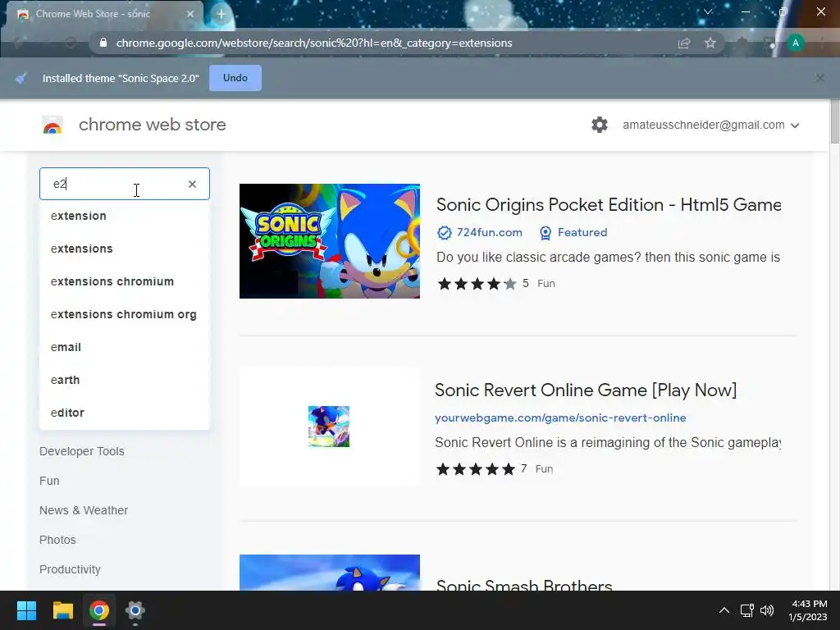
Task: Show hidden system tray icons
Action: [x=724, y=610]
